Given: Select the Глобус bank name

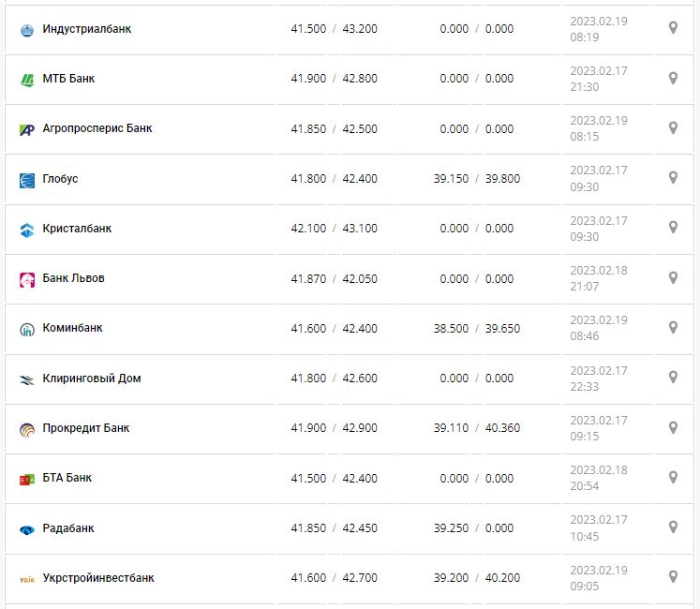Looking at the screenshot, I should (60, 179).
